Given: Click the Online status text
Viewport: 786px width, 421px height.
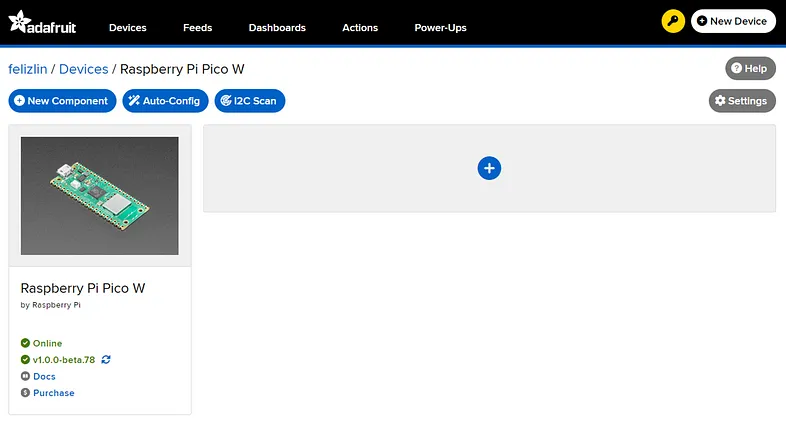Looking at the screenshot, I should point(48,343).
